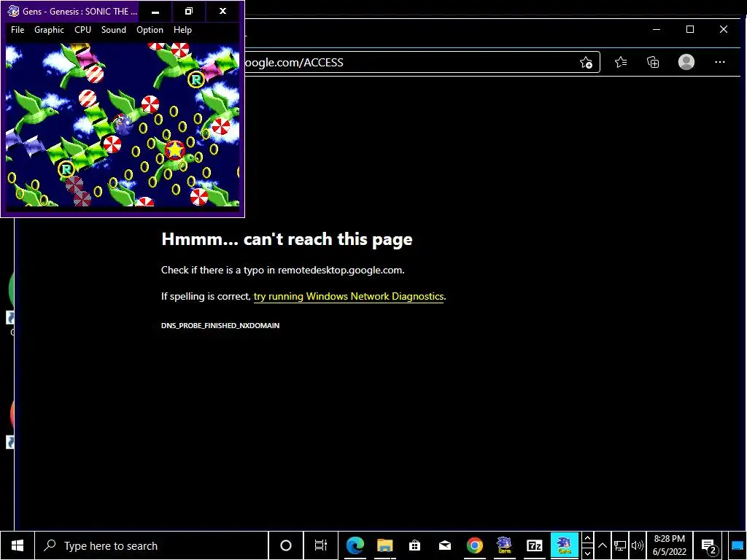Open 7-Zip from the taskbar

click(x=535, y=545)
